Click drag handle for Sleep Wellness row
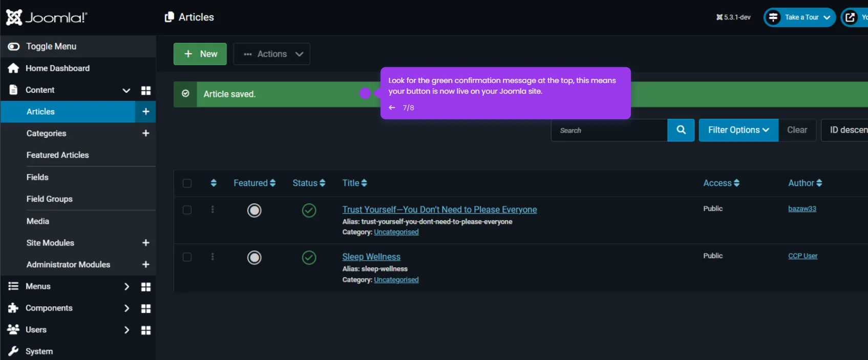 click(x=213, y=257)
